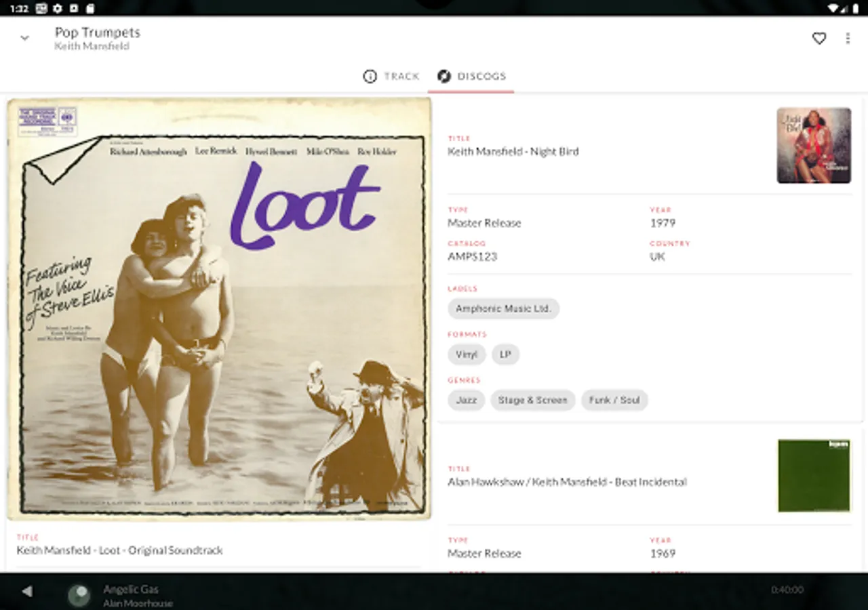Tap the settings gear in the status bar
Image resolution: width=868 pixels, height=610 pixels.
tap(58, 8)
